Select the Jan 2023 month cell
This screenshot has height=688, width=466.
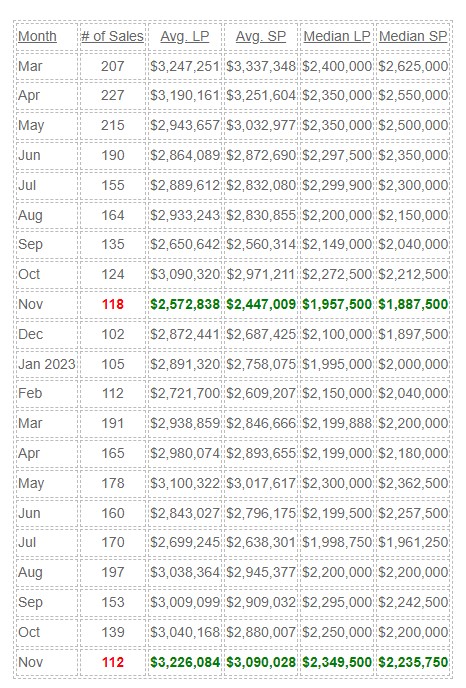coord(47,364)
